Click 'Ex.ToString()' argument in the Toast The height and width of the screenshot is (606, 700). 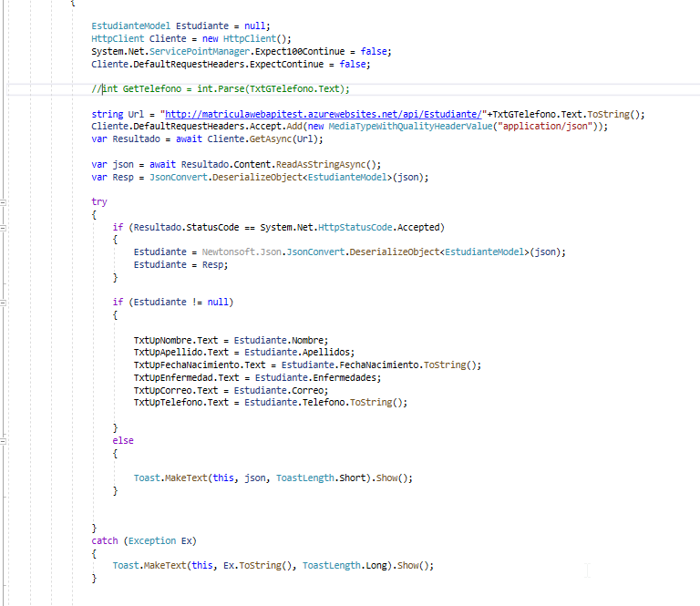pos(260,565)
